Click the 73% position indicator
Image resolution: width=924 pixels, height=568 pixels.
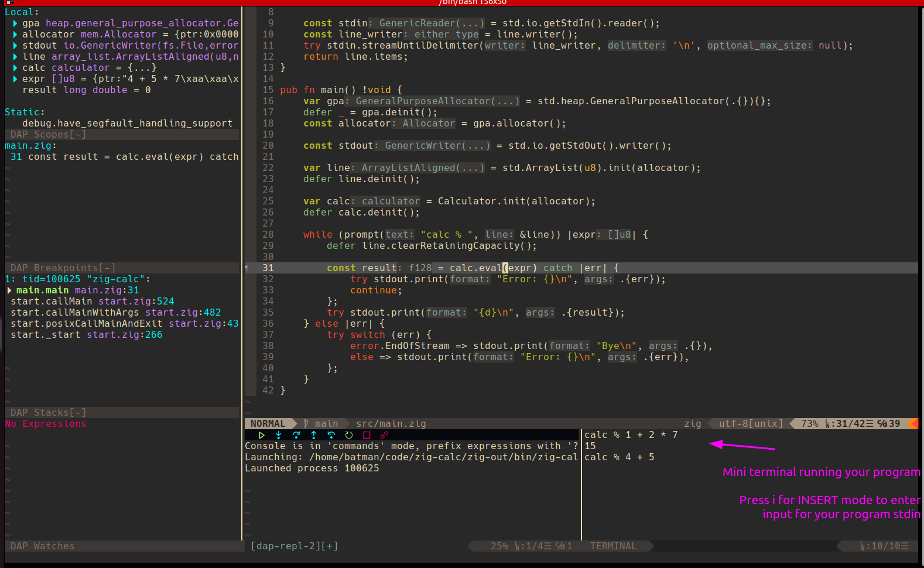[x=809, y=423]
